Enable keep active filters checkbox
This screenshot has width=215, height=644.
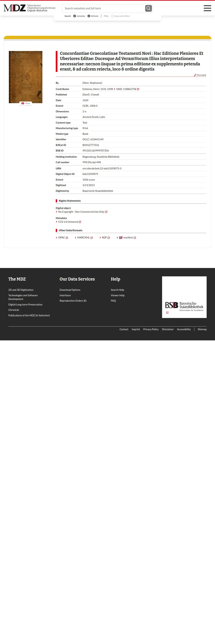(x=112, y=16)
